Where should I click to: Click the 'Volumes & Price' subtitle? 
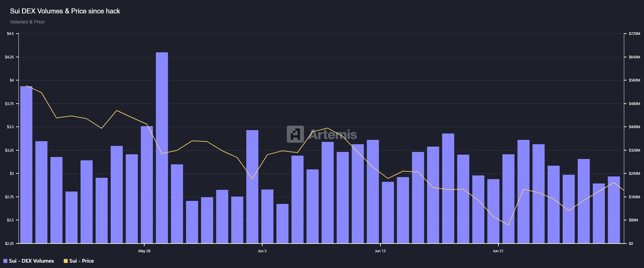coord(27,22)
